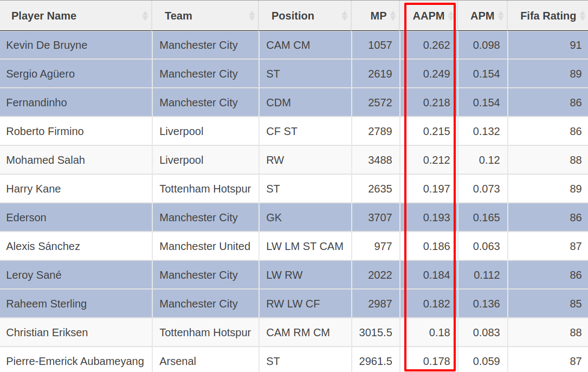Image resolution: width=588 pixels, height=372 pixels.
Task: Select the Kevin De Bruyne name cell
Action: click(47, 45)
